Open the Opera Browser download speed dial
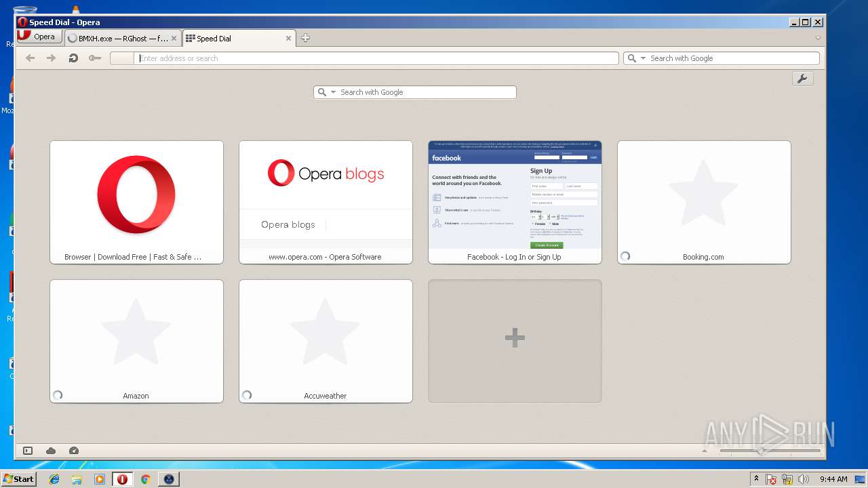Viewport: 868px width, 488px height. coord(136,202)
